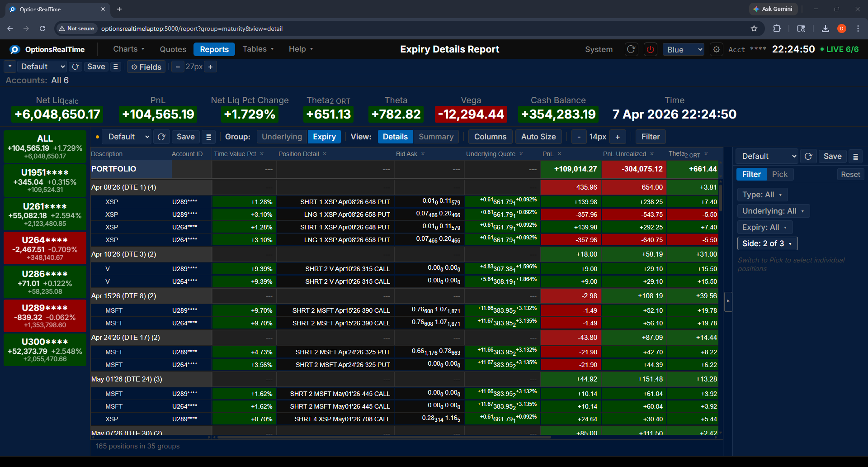868x467 pixels.
Task: Select the OptionsRealTime browser tab
Action: [x=57, y=9]
